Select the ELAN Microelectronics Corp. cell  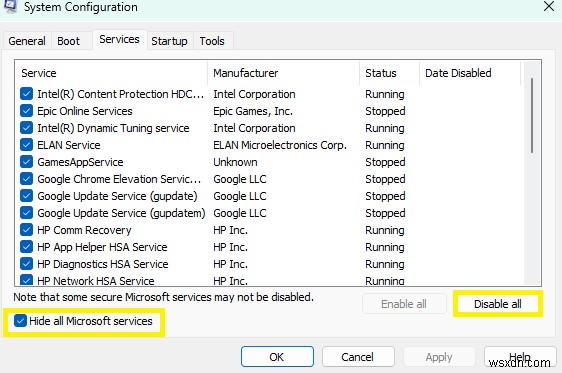tap(280, 145)
